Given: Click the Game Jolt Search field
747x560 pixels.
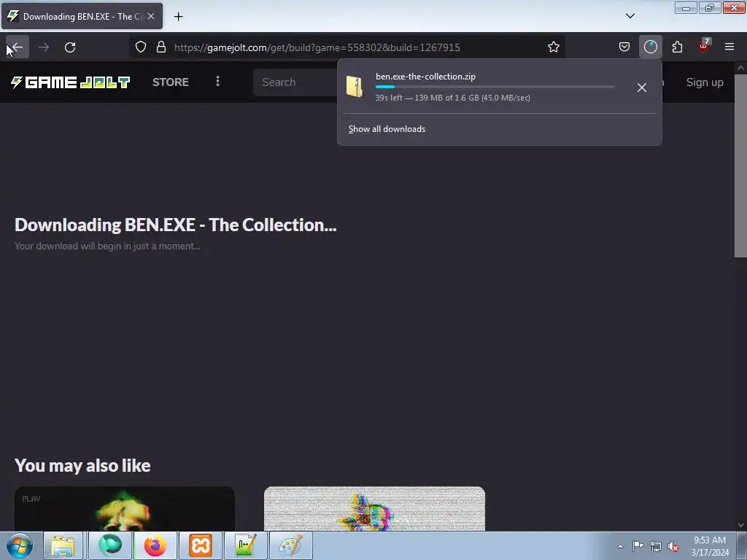Looking at the screenshot, I should coord(295,82).
